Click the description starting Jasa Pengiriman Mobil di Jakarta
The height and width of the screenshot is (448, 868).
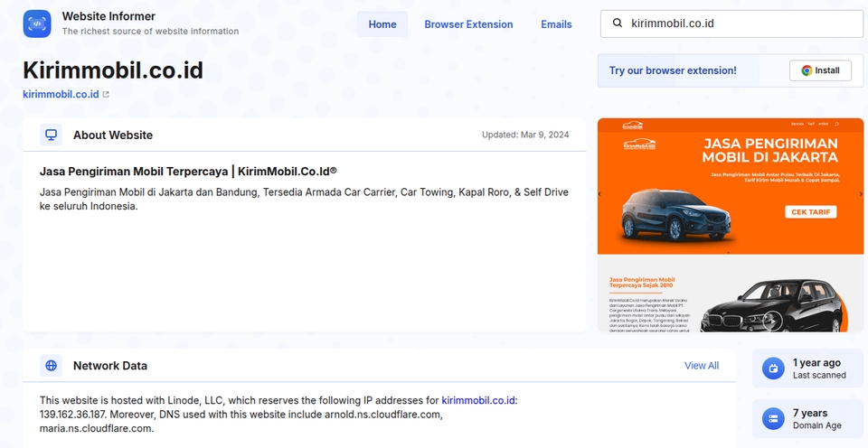tap(304, 199)
